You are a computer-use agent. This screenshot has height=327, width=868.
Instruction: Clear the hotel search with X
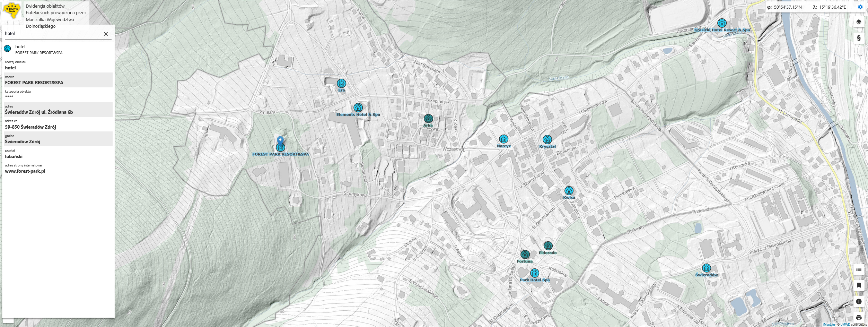point(106,34)
